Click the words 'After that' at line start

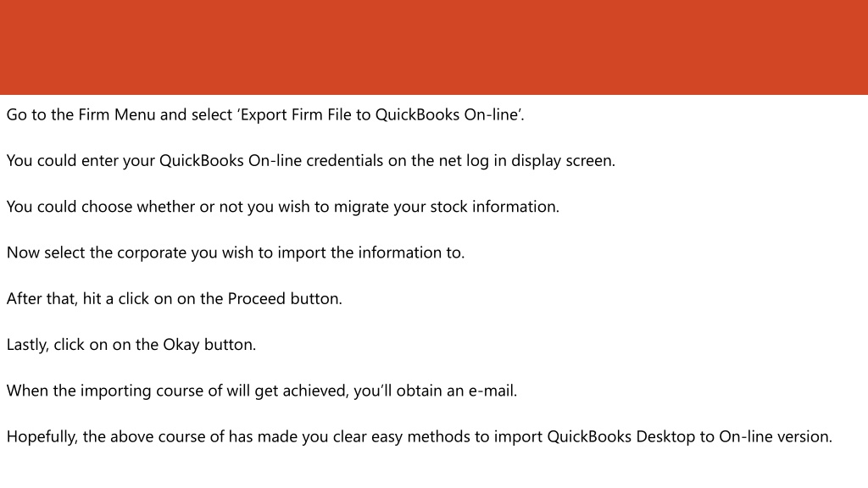pyautogui.click(x=41, y=299)
